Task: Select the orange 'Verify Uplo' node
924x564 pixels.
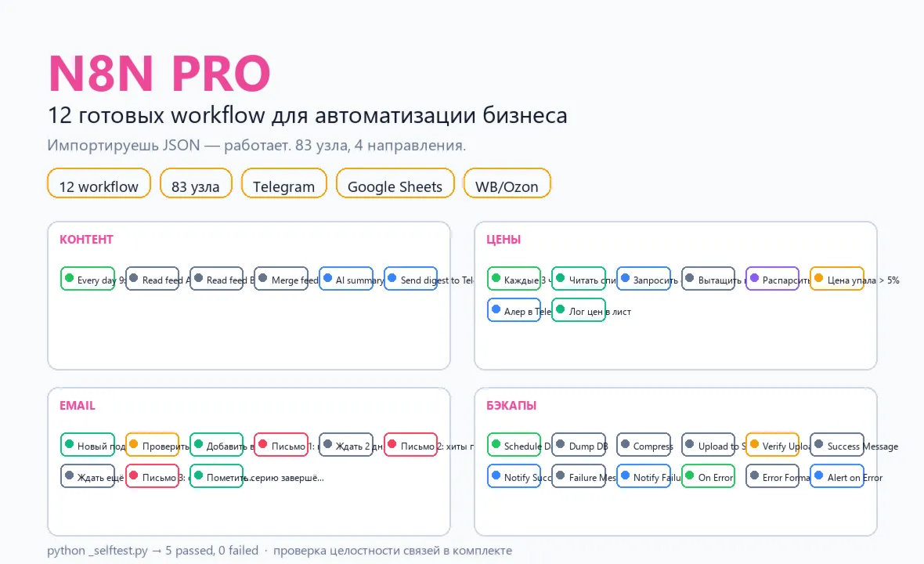Action: (773, 445)
